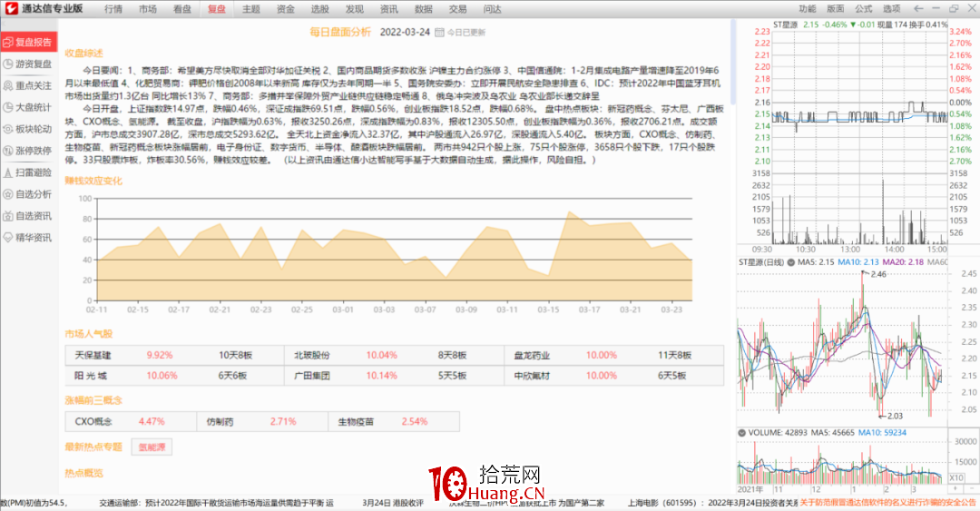Click the 涨幅前三概念 section heading

pyautogui.click(x=93, y=399)
